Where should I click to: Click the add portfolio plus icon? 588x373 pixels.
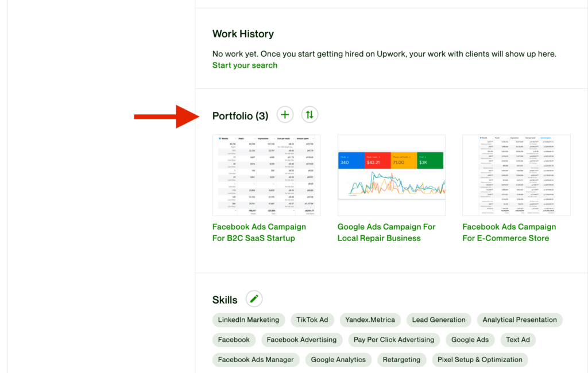click(x=285, y=115)
